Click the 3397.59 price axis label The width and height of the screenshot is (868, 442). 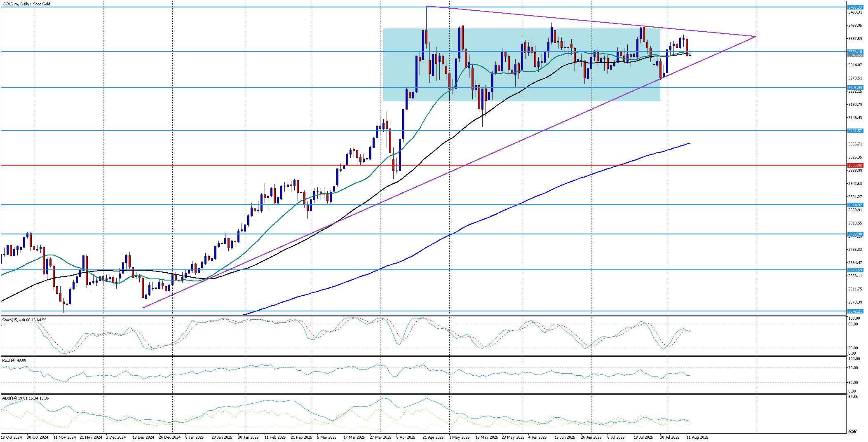855,38
